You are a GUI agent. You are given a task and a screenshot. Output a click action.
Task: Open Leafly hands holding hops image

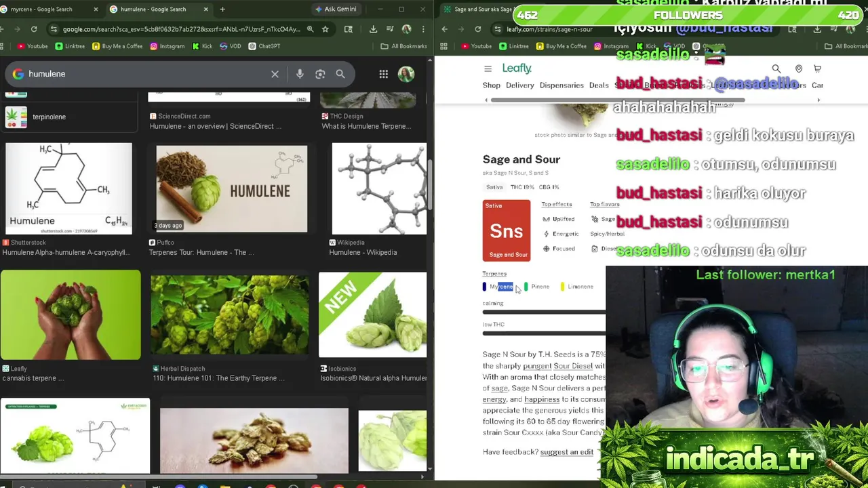pos(71,315)
